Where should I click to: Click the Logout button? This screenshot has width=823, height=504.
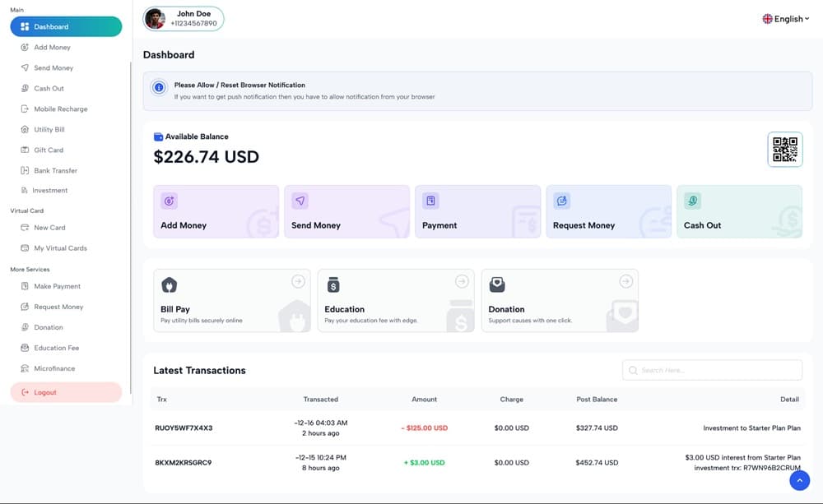66,392
